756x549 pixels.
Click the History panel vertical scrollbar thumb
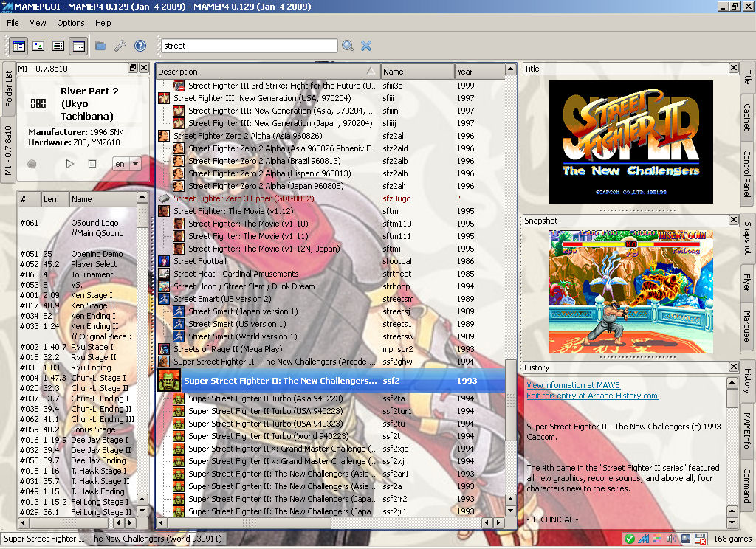732,398
